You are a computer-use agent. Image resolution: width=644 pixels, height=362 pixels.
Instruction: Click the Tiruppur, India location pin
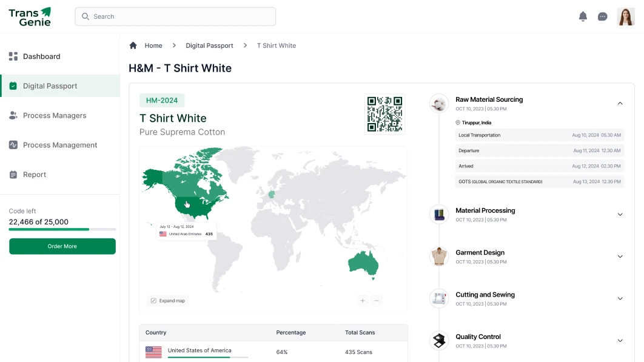click(458, 122)
